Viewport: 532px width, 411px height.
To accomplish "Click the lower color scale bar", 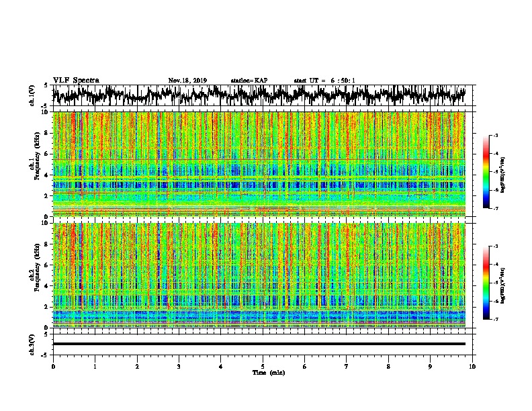I will pyautogui.click(x=486, y=283).
